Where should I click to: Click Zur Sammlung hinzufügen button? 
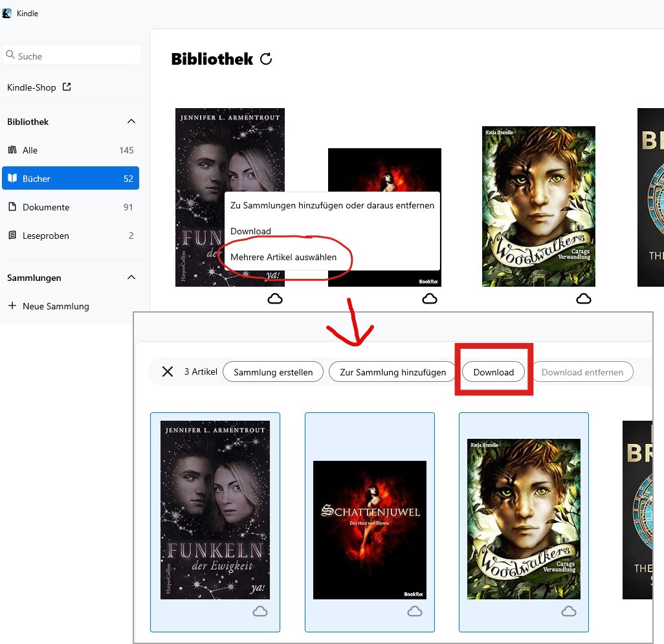pos(393,372)
